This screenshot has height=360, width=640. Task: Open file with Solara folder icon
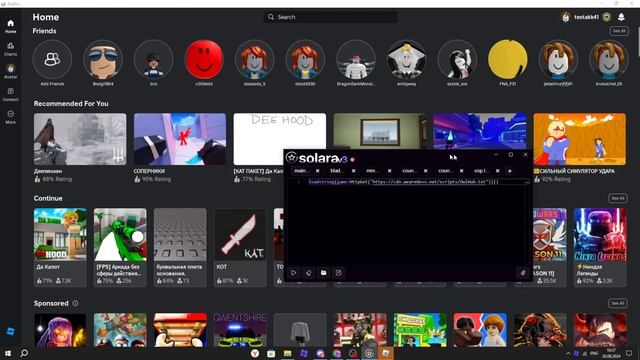[x=324, y=273]
